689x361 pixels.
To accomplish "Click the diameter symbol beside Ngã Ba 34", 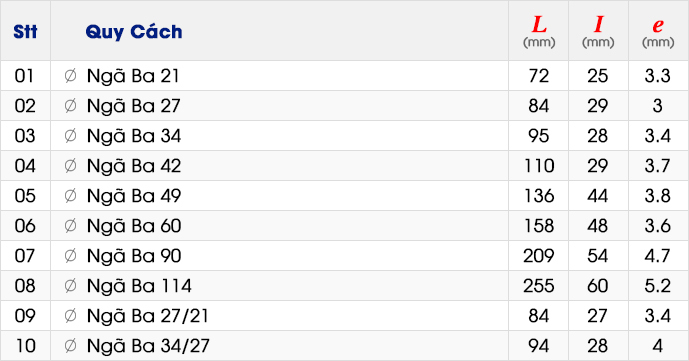I will 70,136.
